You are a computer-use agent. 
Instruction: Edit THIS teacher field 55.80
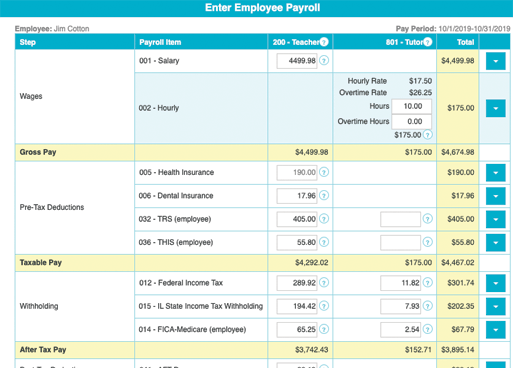point(297,242)
